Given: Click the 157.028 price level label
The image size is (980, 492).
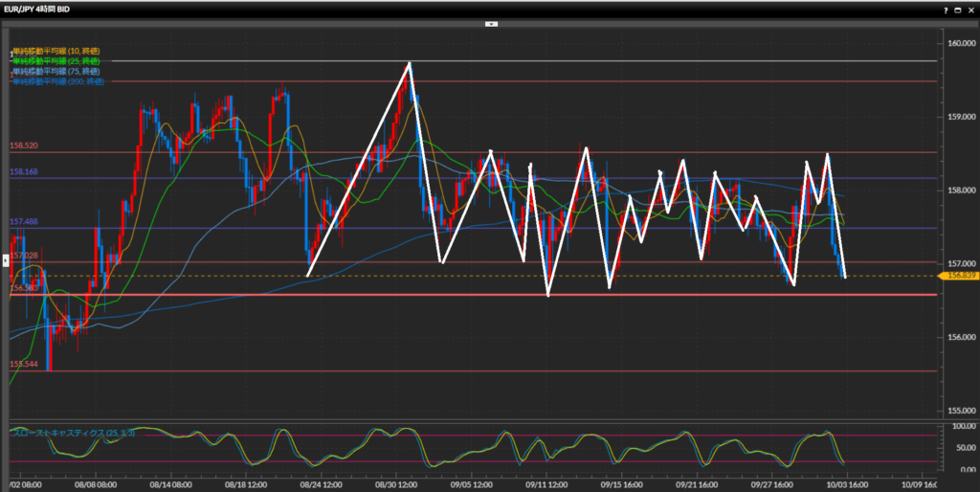Looking at the screenshot, I should click(24, 256).
